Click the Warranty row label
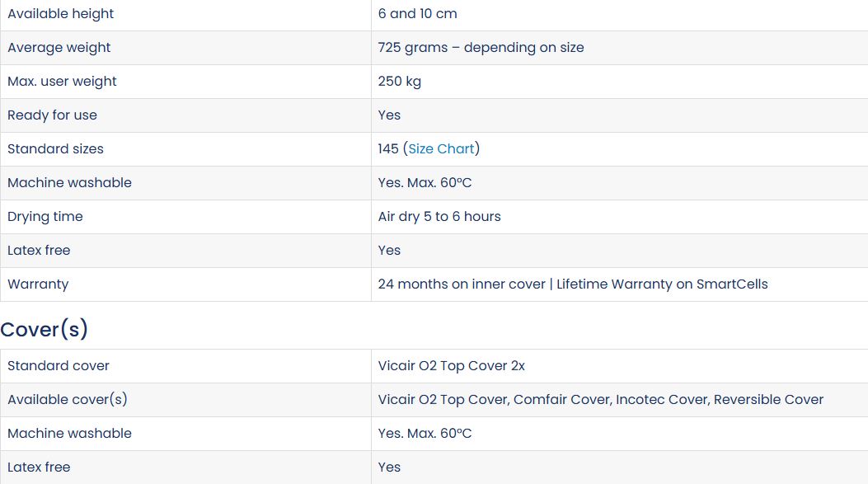Image resolution: width=868 pixels, height=484 pixels. coord(38,284)
